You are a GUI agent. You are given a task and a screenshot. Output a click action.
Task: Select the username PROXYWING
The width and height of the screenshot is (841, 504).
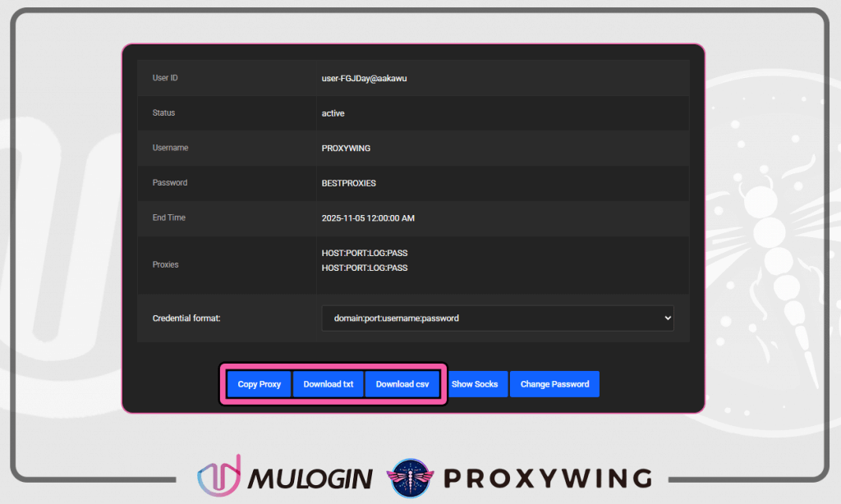point(346,148)
